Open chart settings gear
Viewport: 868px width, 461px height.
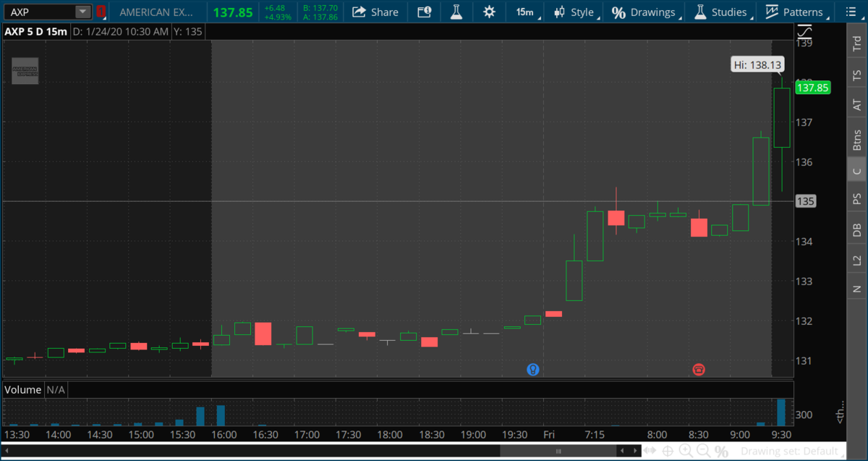[490, 12]
